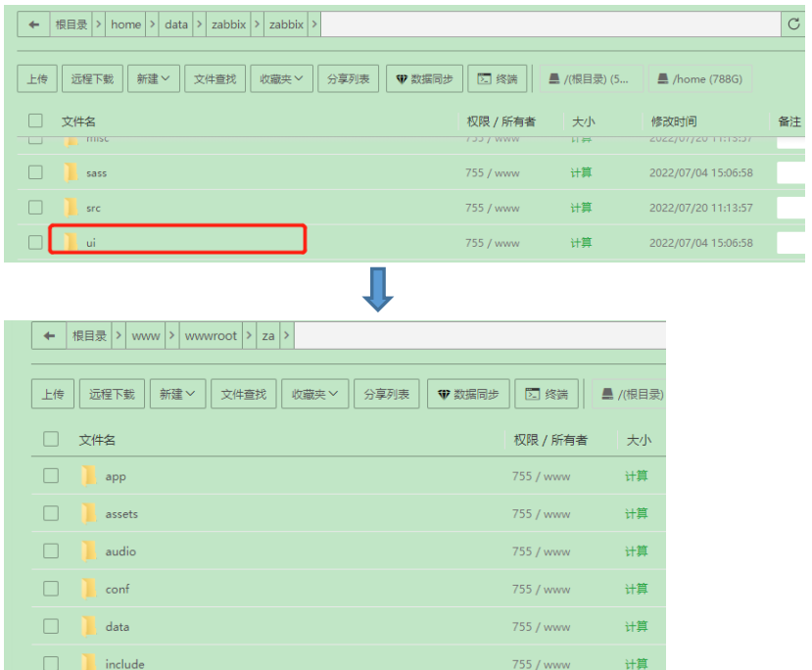
Task: Open the audio folder icon
Action: (89, 550)
